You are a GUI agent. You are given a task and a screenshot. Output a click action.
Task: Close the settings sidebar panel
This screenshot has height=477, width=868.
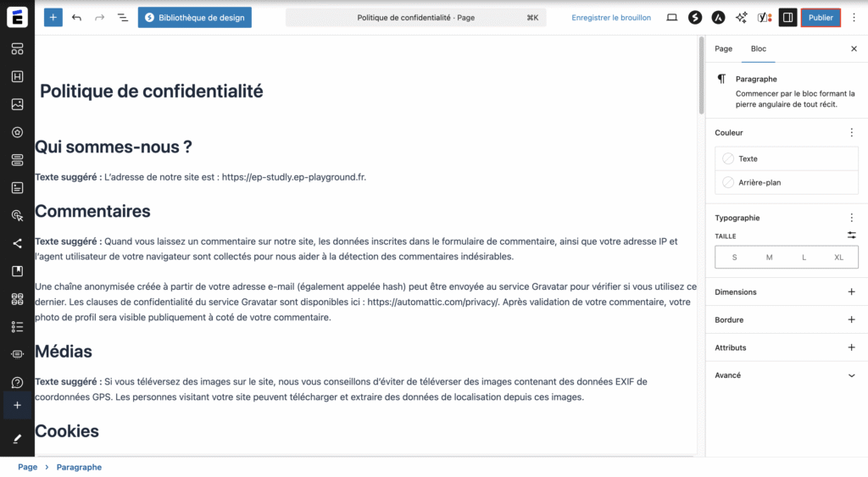pyautogui.click(x=854, y=48)
